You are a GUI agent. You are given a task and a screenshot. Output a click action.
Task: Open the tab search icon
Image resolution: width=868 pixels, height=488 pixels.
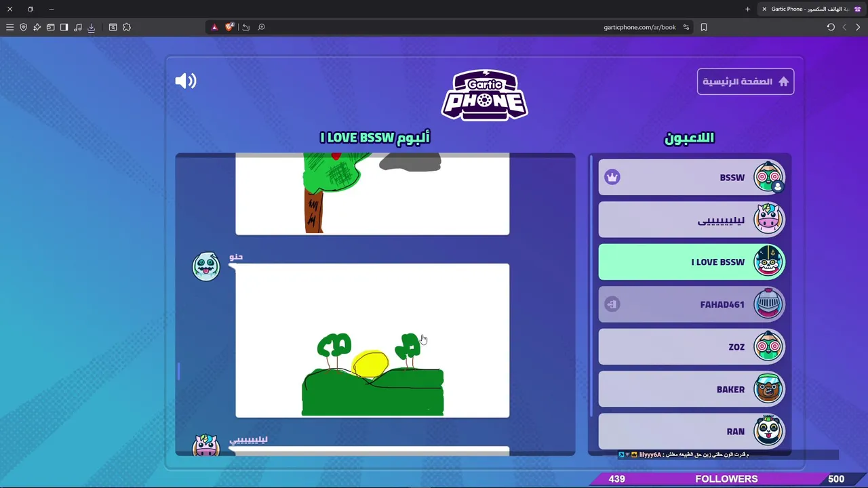[x=113, y=27]
